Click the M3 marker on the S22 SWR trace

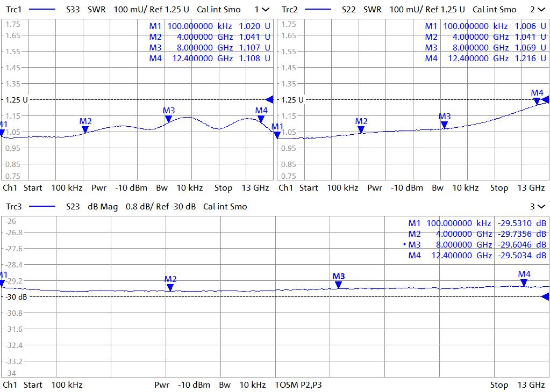pos(444,125)
